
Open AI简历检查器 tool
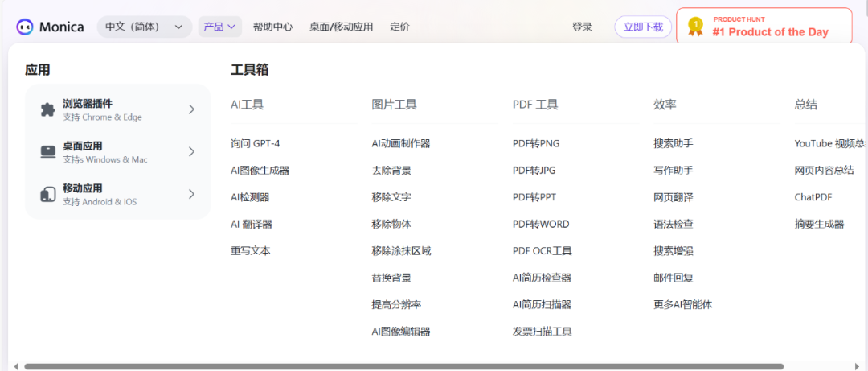542,278
